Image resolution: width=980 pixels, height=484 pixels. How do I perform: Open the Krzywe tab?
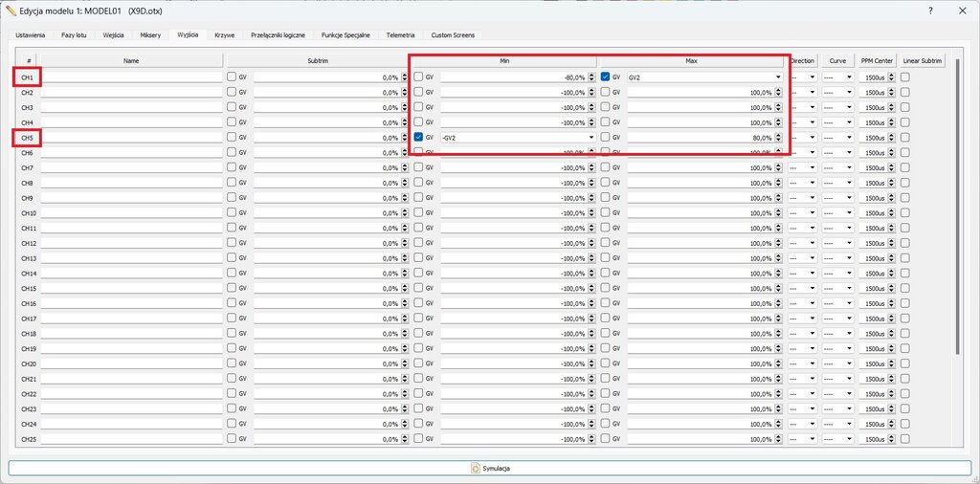point(225,34)
